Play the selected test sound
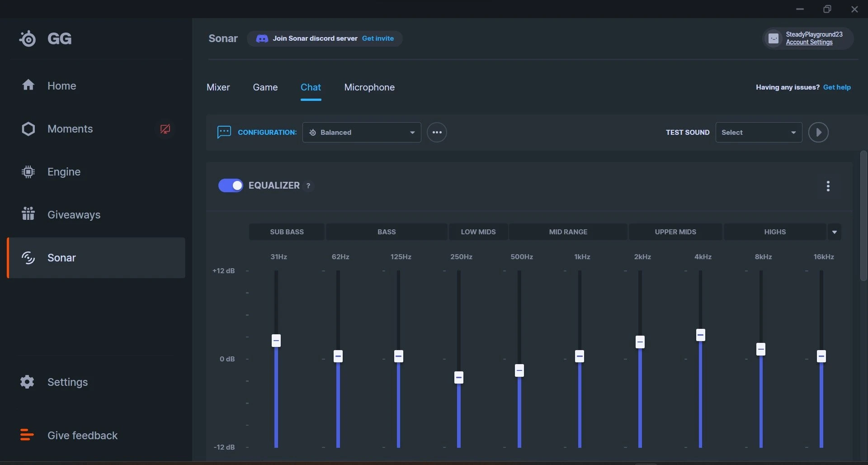 818,133
